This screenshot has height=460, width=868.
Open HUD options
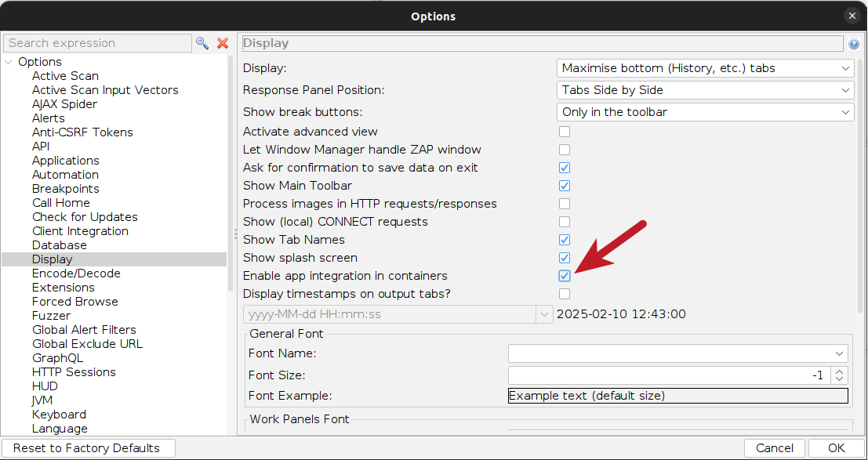coord(45,386)
